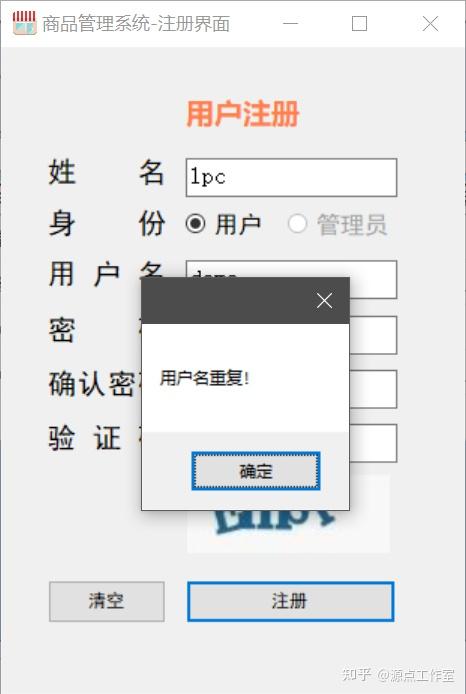Click into the 验证码 text field
This screenshot has width=466, height=694.
pyautogui.click(x=373, y=443)
